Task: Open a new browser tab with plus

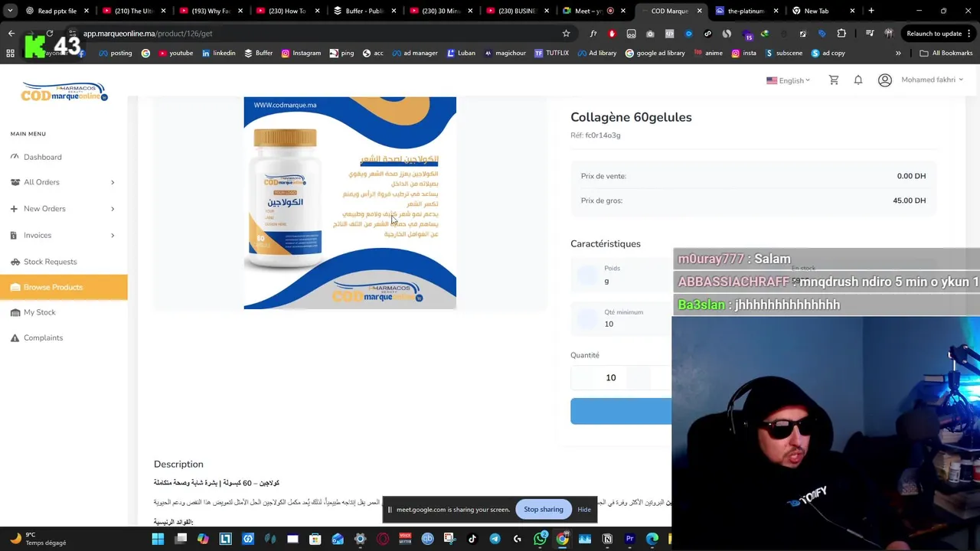Action: point(871,11)
